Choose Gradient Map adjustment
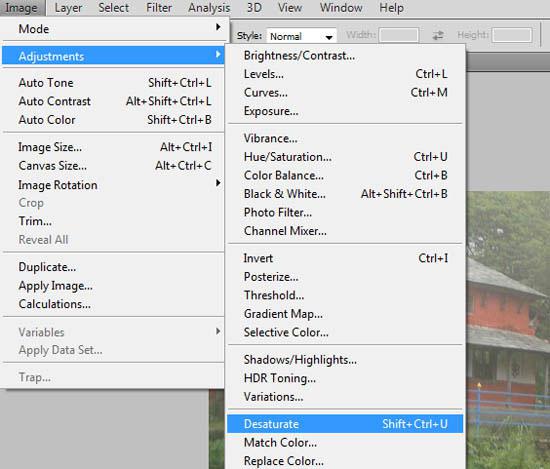Viewport: 550px width, 469px height. point(345,314)
